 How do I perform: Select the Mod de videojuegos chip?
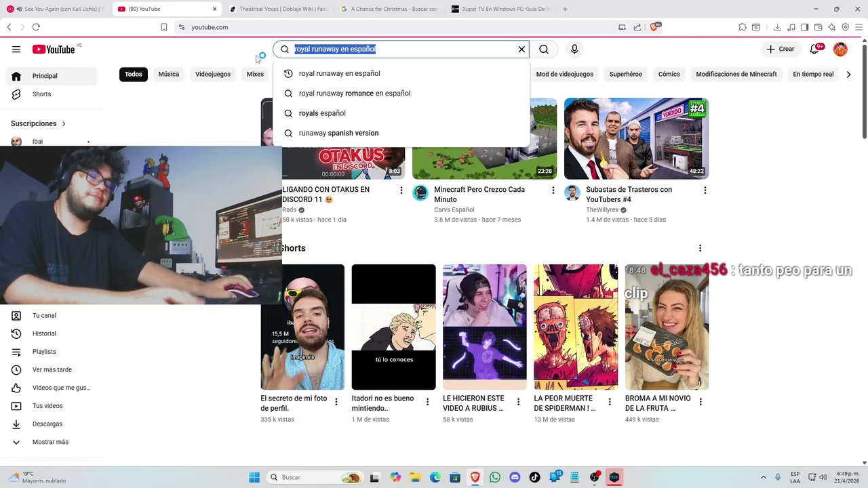click(x=564, y=75)
